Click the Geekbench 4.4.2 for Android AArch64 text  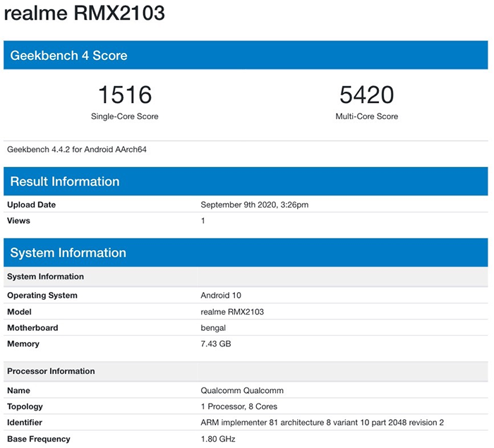(77, 150)
